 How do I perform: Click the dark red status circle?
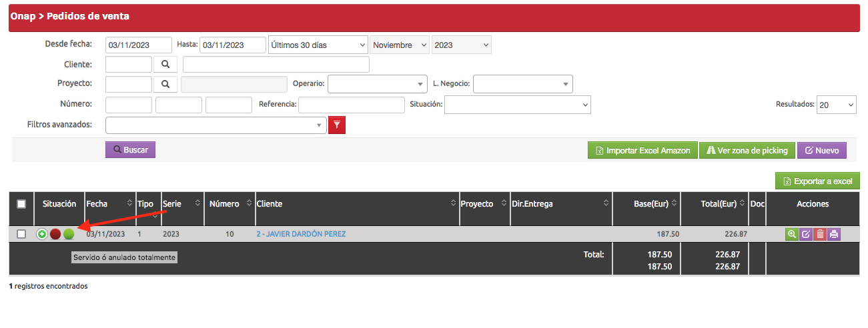(x=55, y=234)
